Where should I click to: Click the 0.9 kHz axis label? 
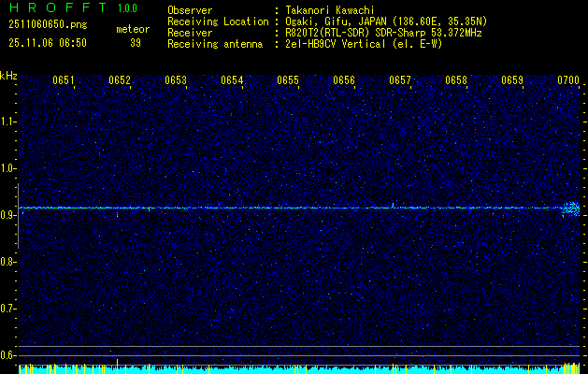pos(7,215)
